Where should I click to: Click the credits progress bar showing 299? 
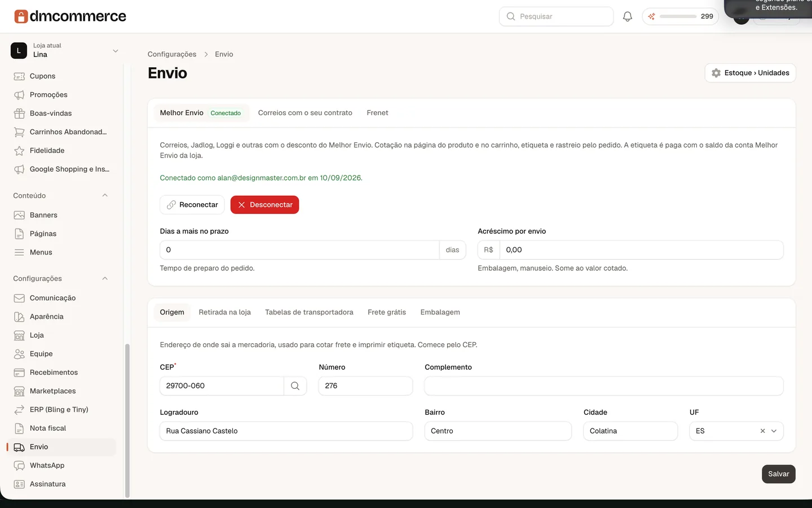678,16
